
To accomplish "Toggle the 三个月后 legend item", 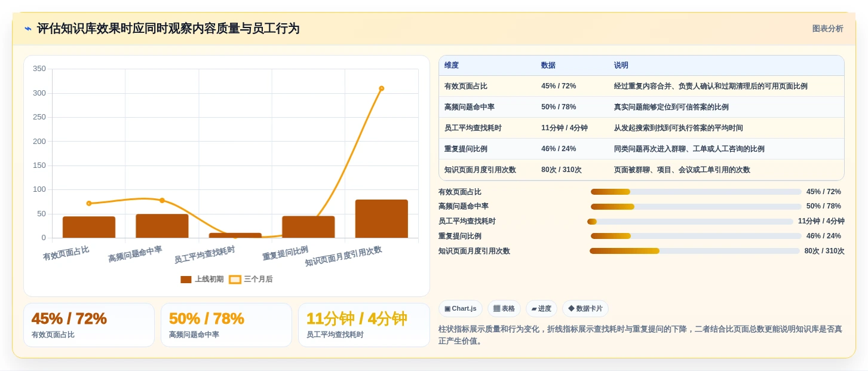I will tap(251, 279).
